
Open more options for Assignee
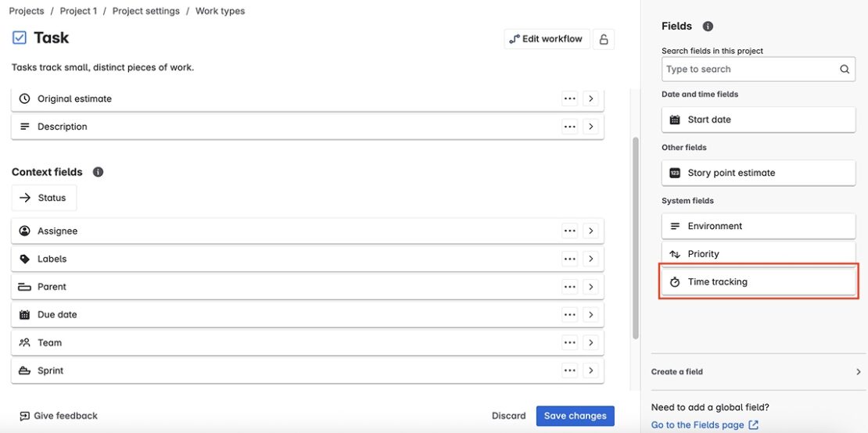(569, 231)
